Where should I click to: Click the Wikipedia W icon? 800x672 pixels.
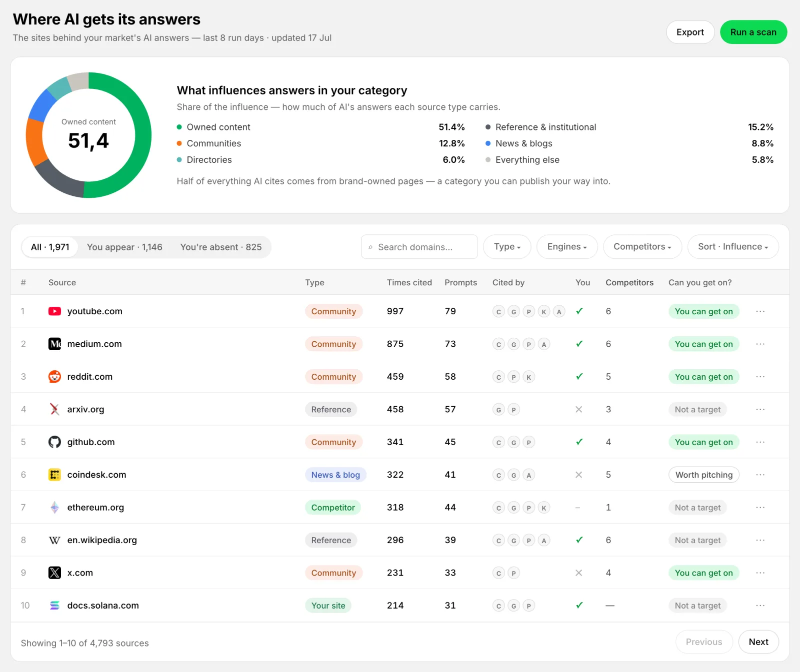(54, 540)
